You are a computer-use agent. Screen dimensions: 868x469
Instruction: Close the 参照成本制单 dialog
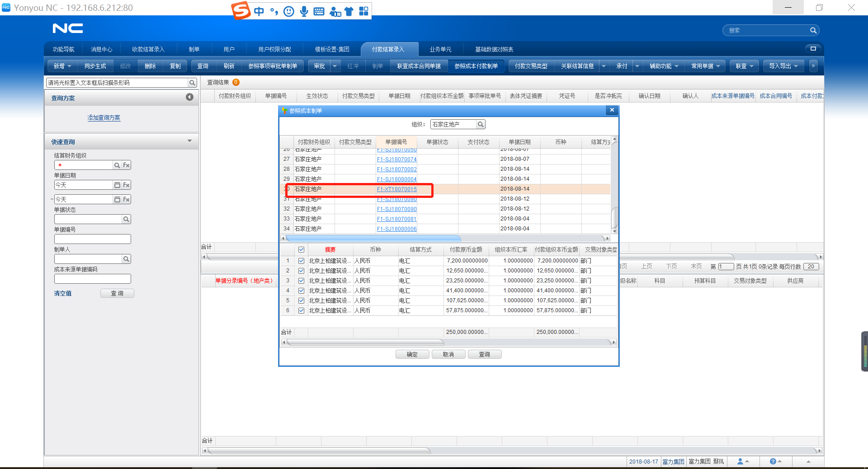click(612, 110)
